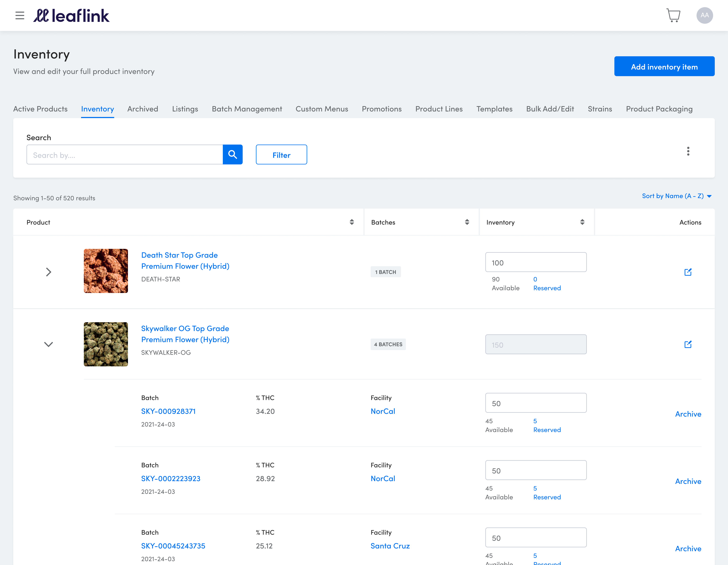The image size is (728, 565).
Task: Click 5 Reserved for batch SKY-0002223923
Action: [x=547, y=493]
